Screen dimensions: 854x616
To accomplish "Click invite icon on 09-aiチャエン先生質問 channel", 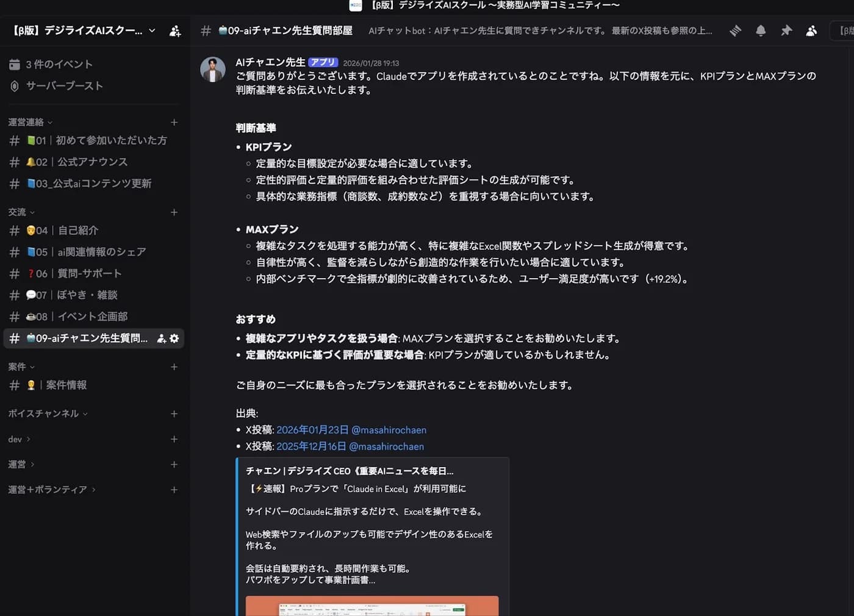I will tap(162, 338).
